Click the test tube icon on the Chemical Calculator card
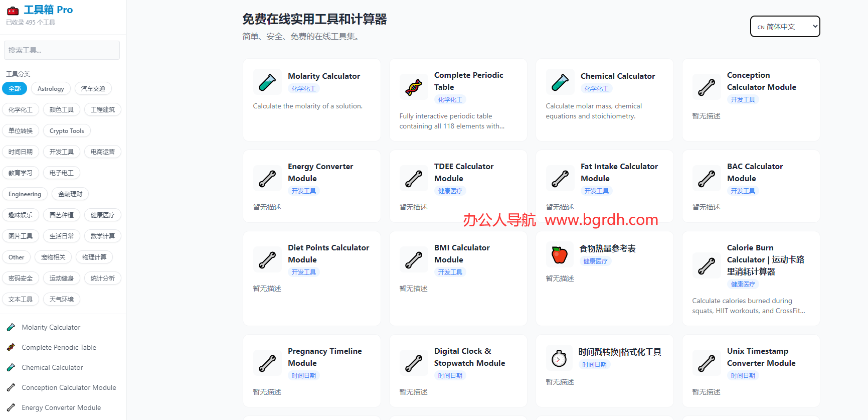 [x=560, y=82]
